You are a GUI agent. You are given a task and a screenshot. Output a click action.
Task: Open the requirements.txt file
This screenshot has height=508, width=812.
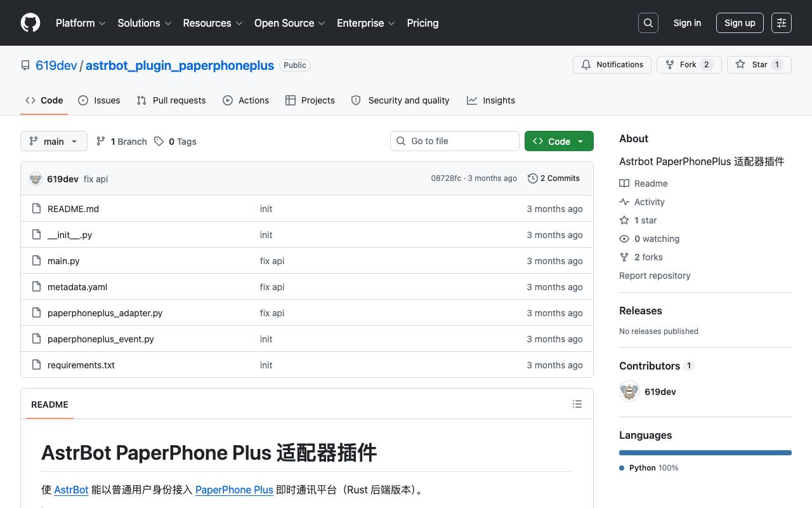[81, 365]
